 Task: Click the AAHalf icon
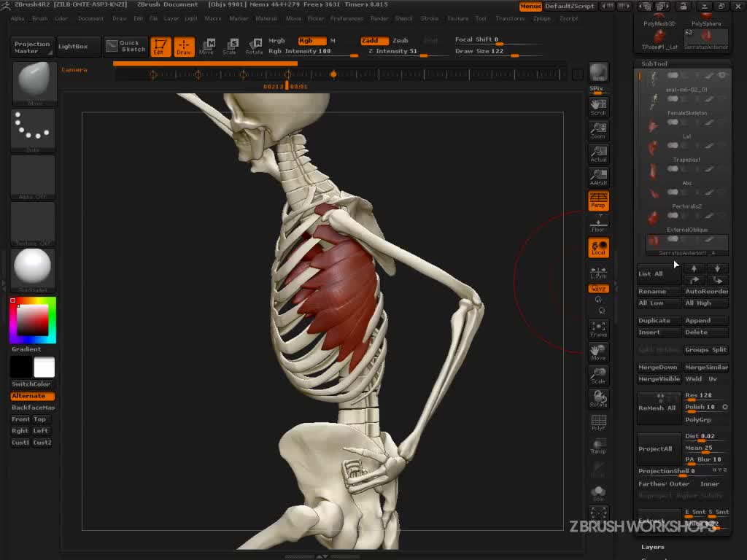click(598, 177)
